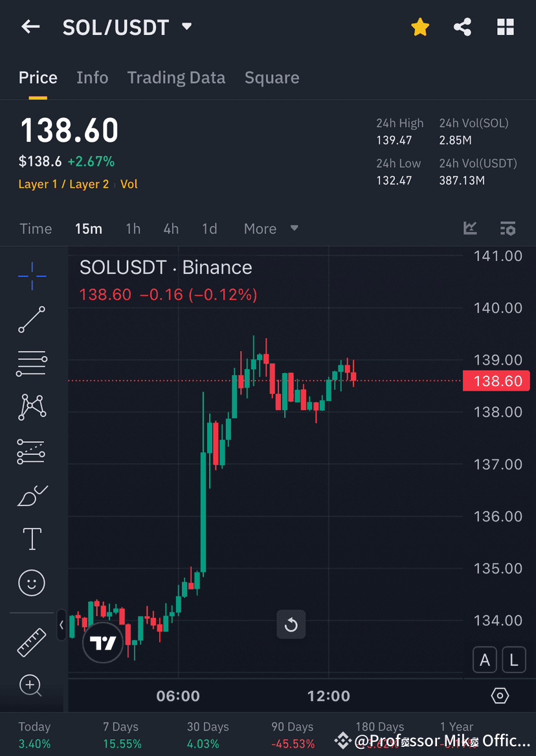The image size is (536, 756).
Task: Select the Time chart interval
Action: pyautogui.click(x=36, y=229)
